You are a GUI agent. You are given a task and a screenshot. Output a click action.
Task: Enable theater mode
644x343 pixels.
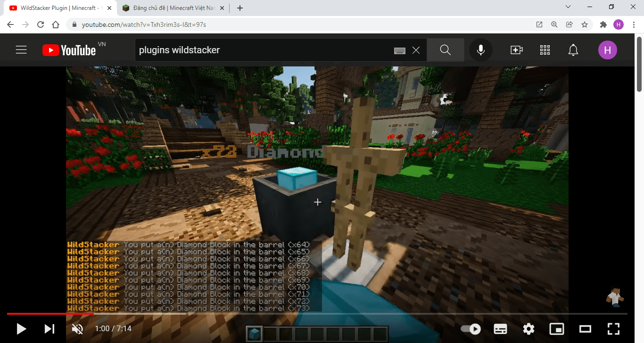pyautogui.click(x=585, y=328)
